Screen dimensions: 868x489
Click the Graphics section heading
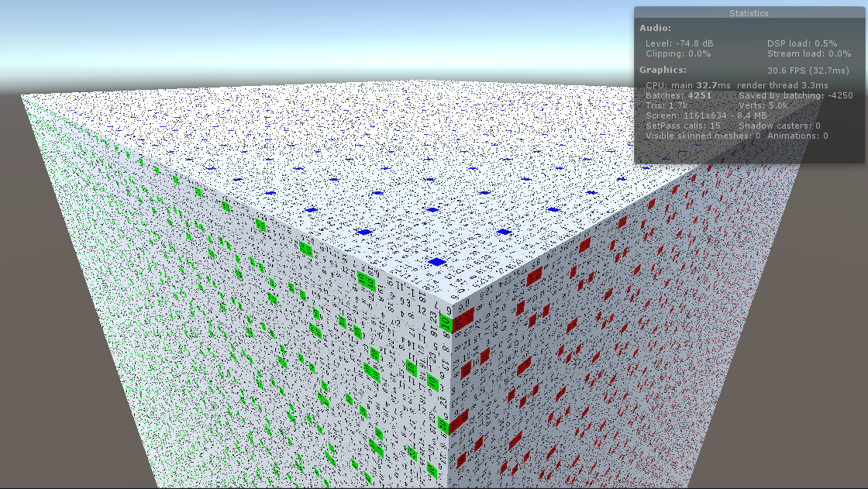[x=663, y=70]
